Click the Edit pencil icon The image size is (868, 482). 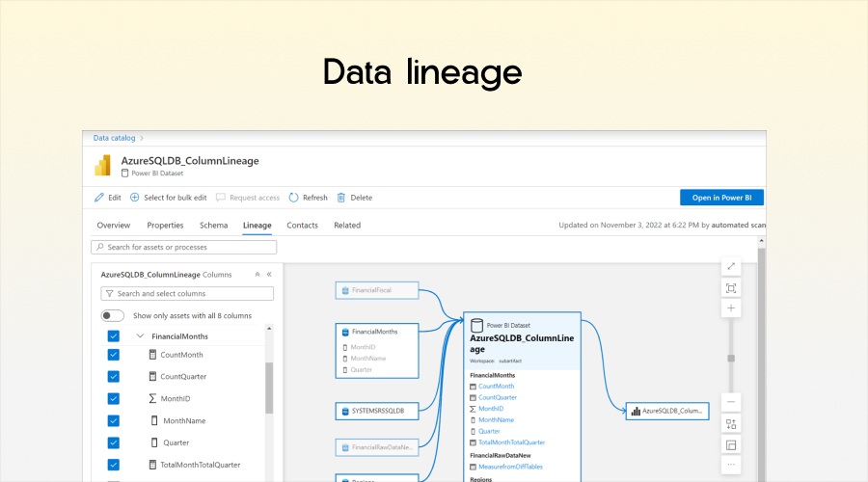pyautogui.click(x=99, y=198)
